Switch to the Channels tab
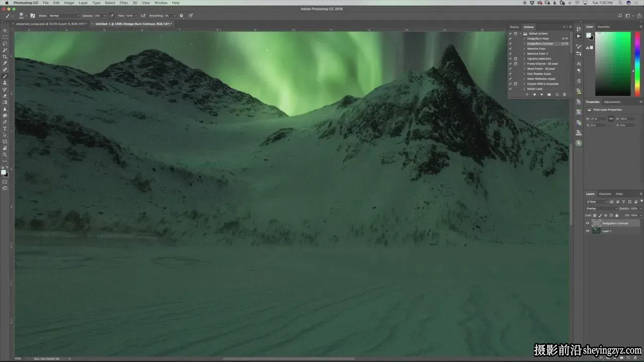This screenshot has width=644, height=362. (x=605, y=194)
